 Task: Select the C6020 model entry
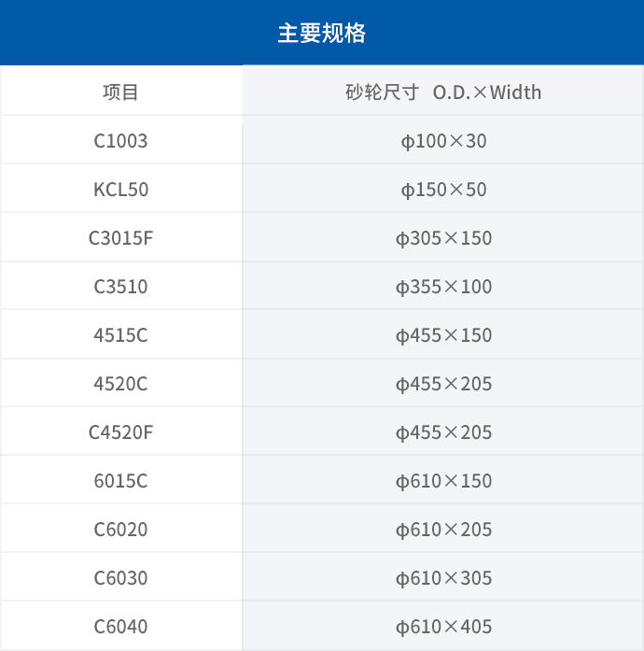click(x=120, y=530)
